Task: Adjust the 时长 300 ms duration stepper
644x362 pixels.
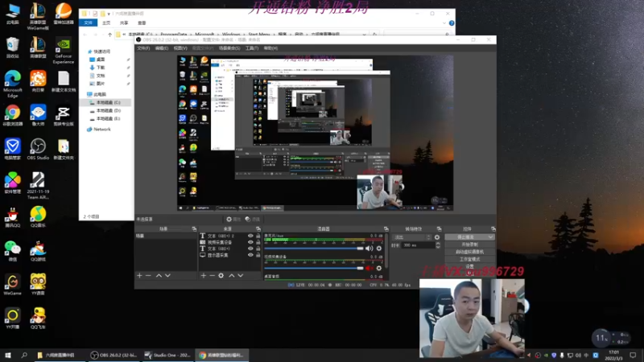Action: (438, 245)
